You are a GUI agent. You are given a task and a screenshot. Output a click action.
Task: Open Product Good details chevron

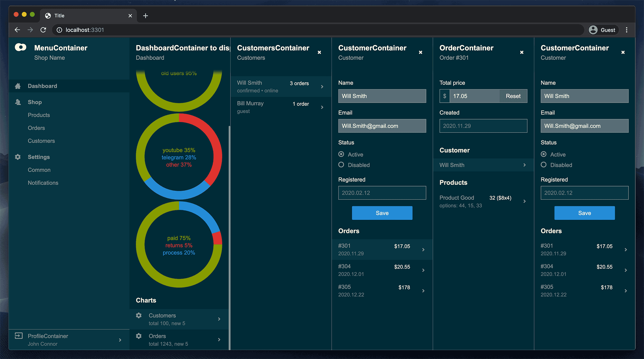click(525, 201)
